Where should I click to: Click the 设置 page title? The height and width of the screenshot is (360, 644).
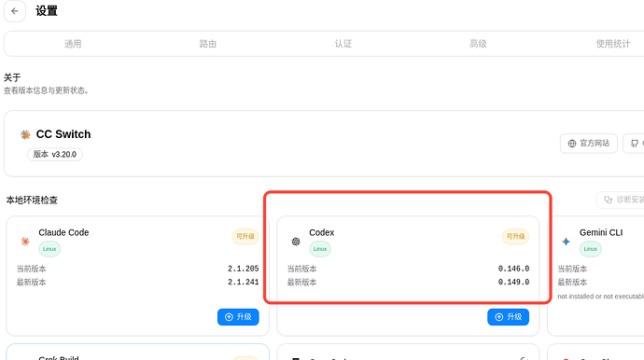click(x=47, y=11)
